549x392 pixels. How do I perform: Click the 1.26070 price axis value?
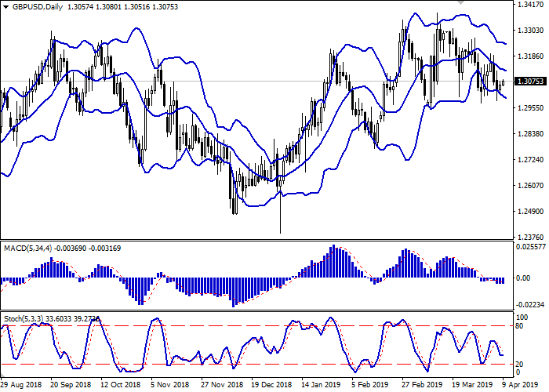(530, 185)
